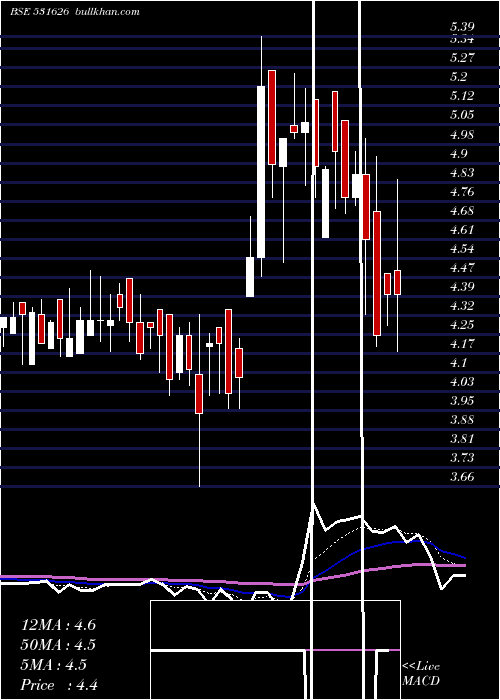
Task: Click the <<Live MACD label
Action: coord(421,673)
